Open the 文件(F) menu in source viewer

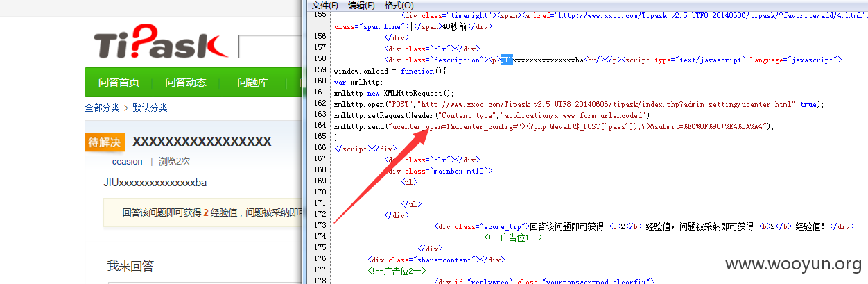click(325, 6)
